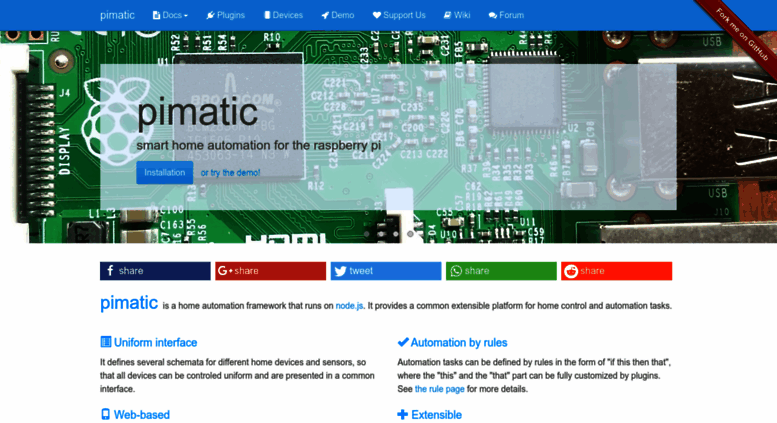Viewport: 777px width, 423px height.
Task: Open 'the rule page' link
Action: click(x=440, y=389)
